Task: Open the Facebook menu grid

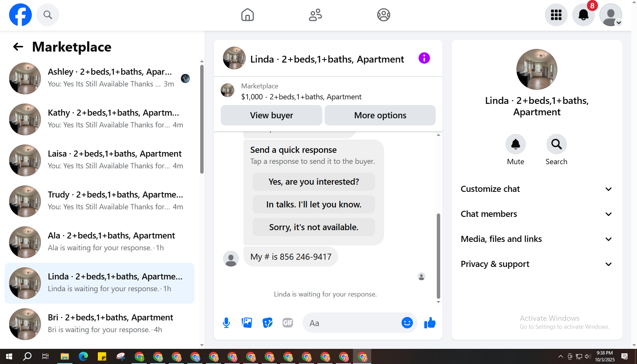Action: (556, 15)
